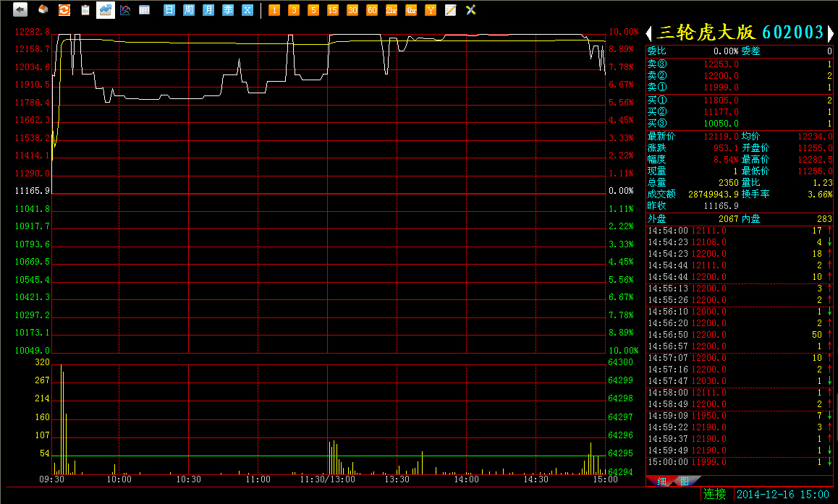Click the 外盘 value 2067
The width and height of the screenshot is (838, 504).
(x=729, y=219)
